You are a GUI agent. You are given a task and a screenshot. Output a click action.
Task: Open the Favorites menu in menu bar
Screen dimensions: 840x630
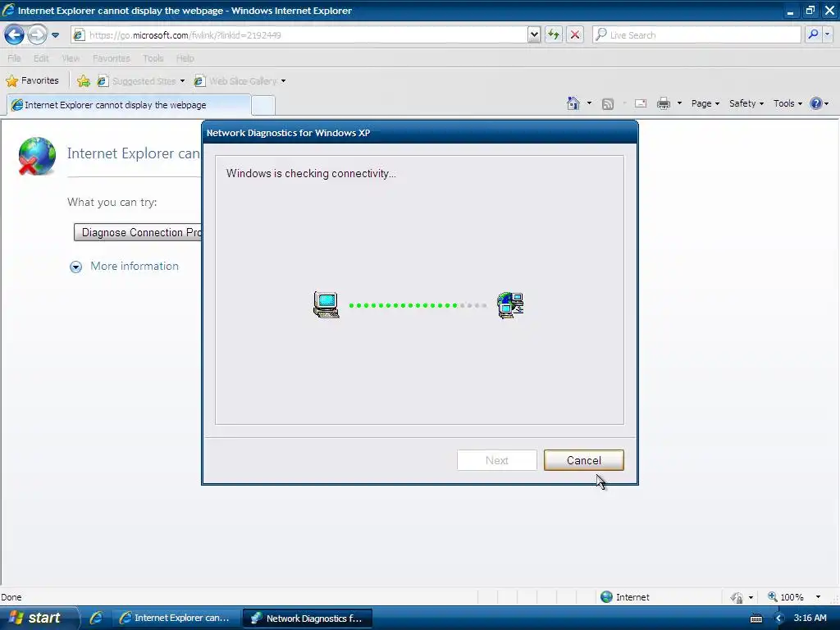click(111, 58)
